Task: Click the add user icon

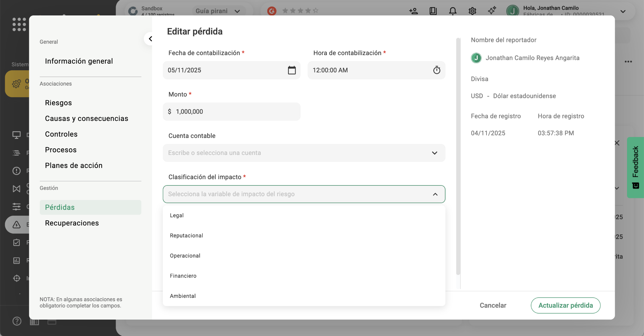Action: (413, 11)
